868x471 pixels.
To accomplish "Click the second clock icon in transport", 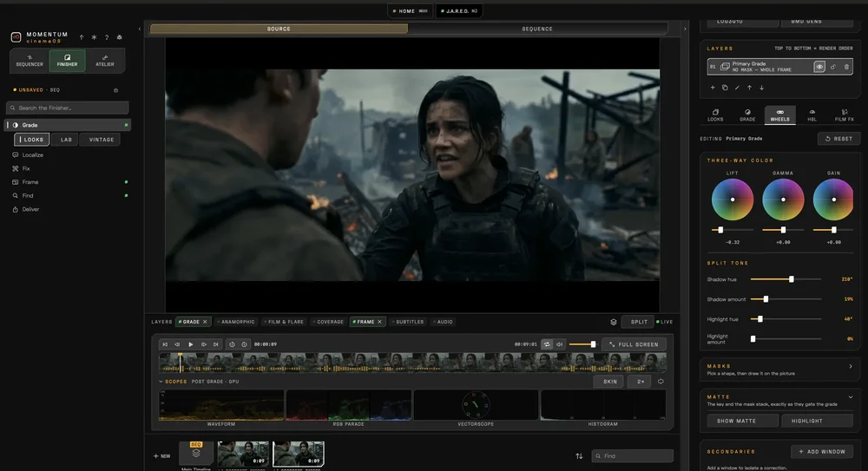I will point(244,344).
